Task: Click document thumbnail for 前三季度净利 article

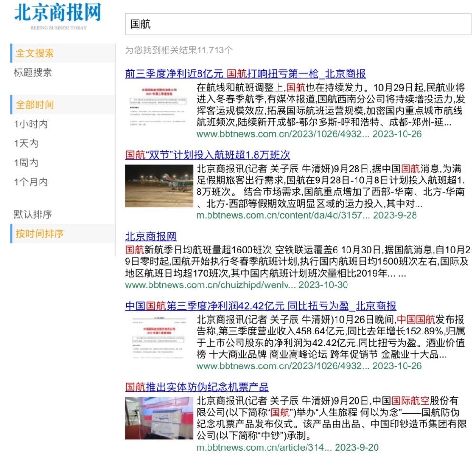Action: [x=159, y=105]
